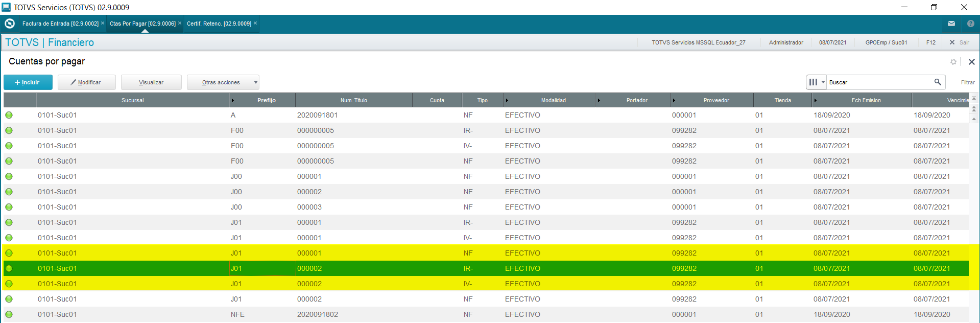Click the Num. Titulo column header
The width and height of the screenshot is (980, 323).
click(x=354, y=100)
